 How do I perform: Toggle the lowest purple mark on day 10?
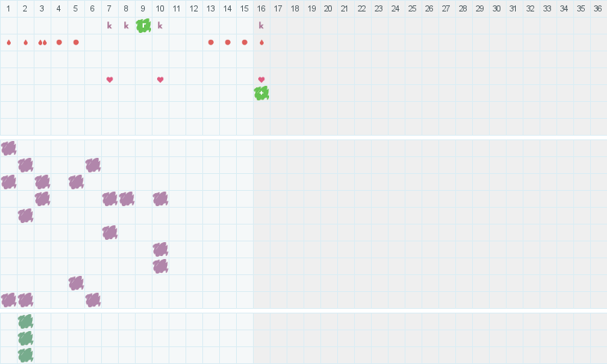[x=160, y=267]
